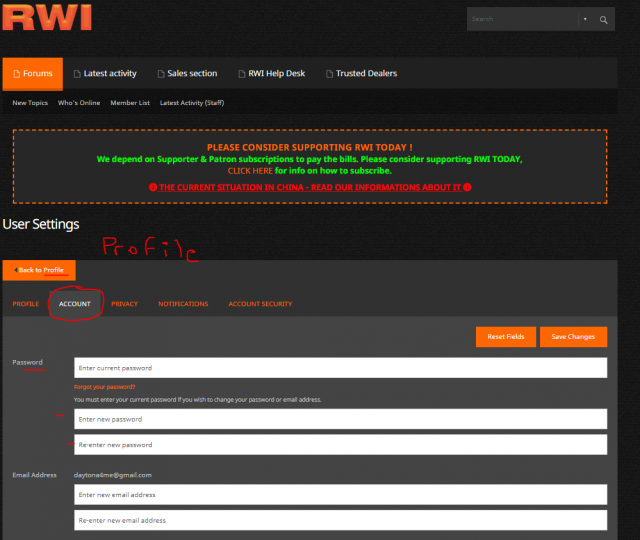Open the Who's Online link

click(79, 103)
